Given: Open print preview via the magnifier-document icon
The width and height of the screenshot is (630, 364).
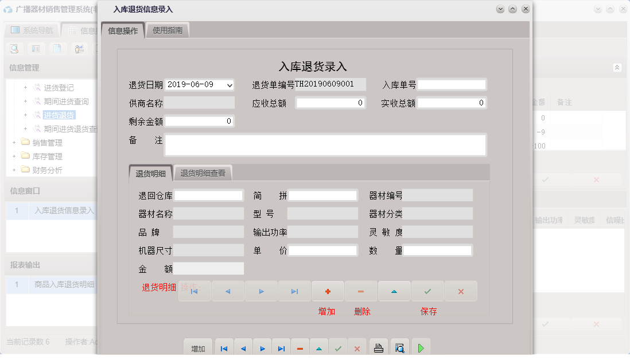Looking at the screenshot, I should tap(399, 346).
